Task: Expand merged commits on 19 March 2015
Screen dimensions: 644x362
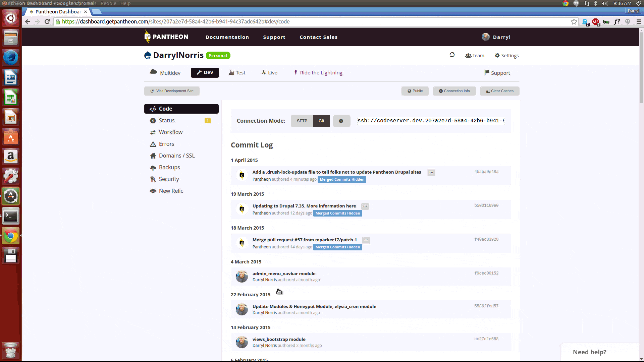Action: click(337, 213)
